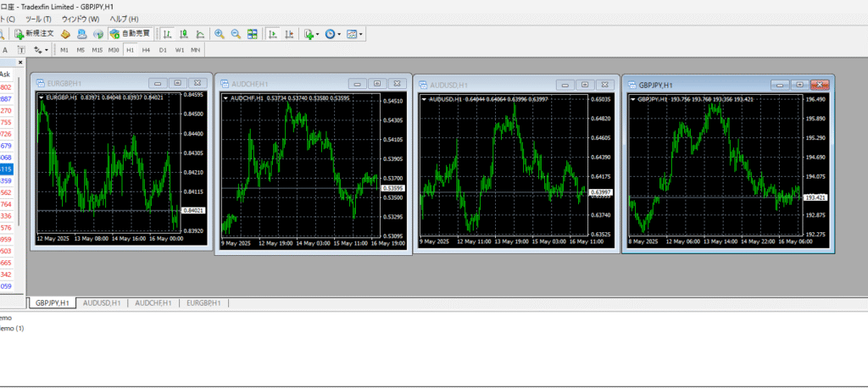Click the AUDCHF,H1 window chart icon
The image size is (868, 388).
tap(225, 84)
